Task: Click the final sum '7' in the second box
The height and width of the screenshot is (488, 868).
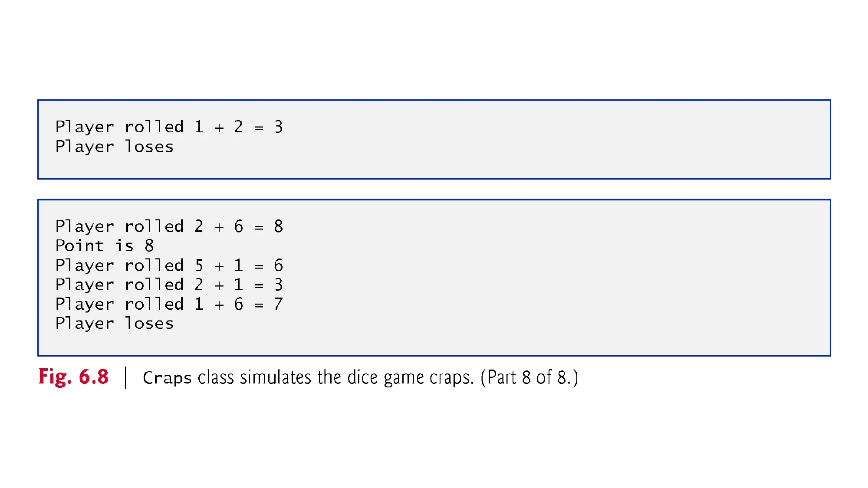Action: 279,304
